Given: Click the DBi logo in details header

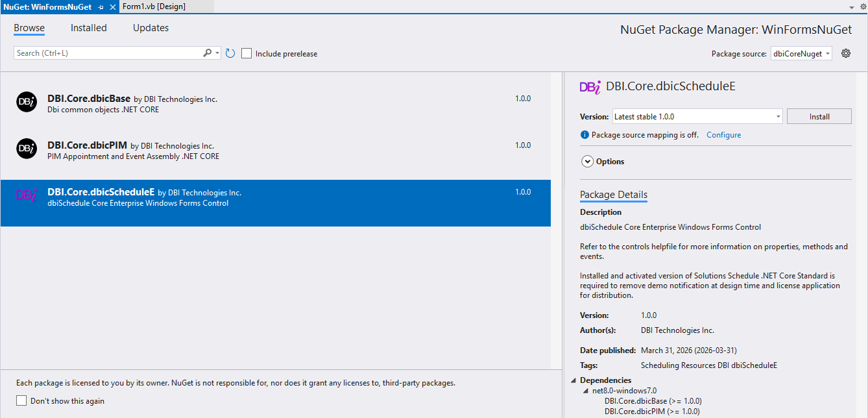Looking at the screenshot, I should (590, 87).
